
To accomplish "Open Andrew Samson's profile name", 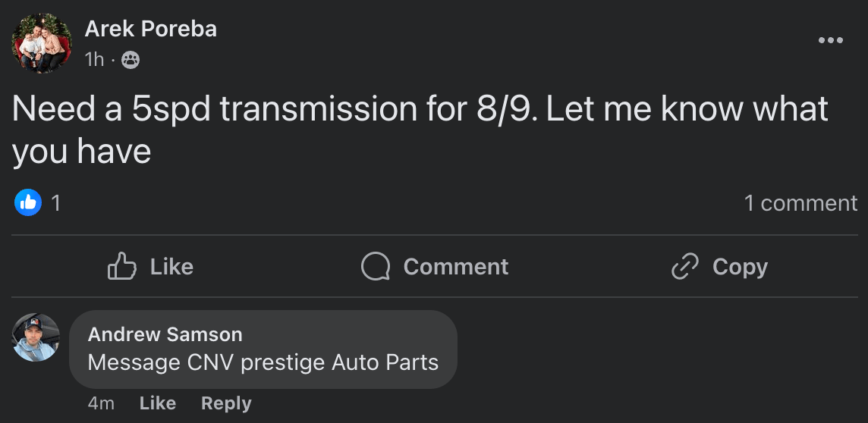I will [x=165, y=334].
